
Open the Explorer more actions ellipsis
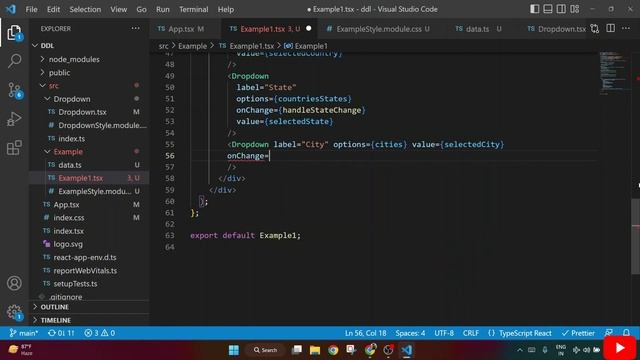point(135,29)
